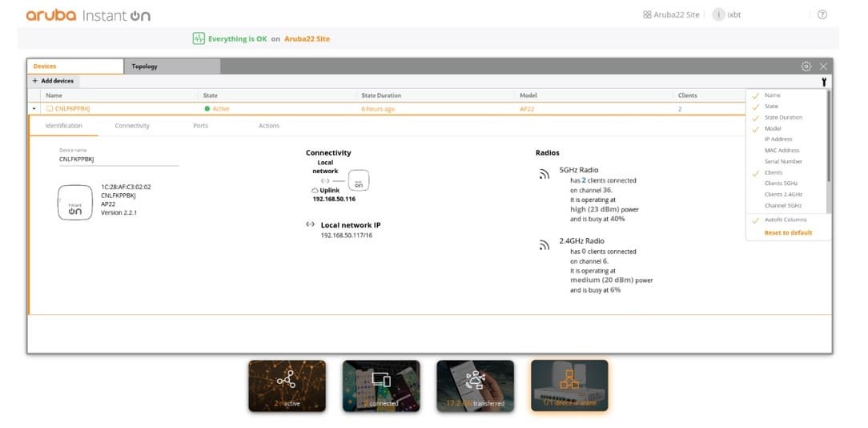Image resolution: width=868 pixels, height=428 pixels.
Task: Select the Ports tab
Action: pyautogui.click(x=200, y=126)
